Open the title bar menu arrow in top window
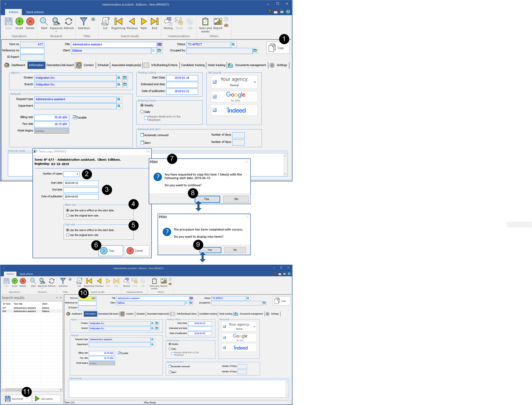This screenshot has height=405, width=532. point(5,4)
